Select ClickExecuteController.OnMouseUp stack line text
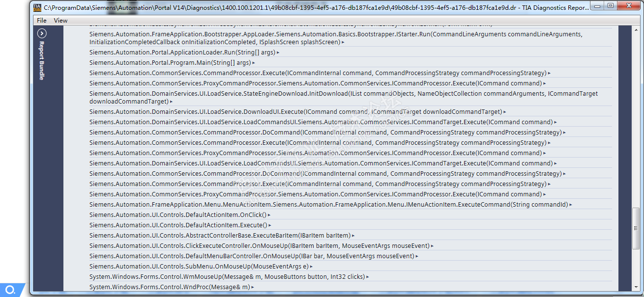Screen dimensions: 644x297 click(x=260, y=245)
